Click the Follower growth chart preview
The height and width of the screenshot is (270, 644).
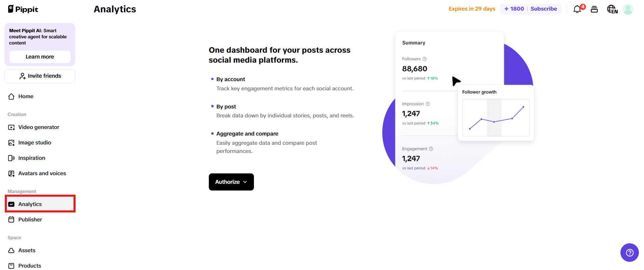point(496,118)
